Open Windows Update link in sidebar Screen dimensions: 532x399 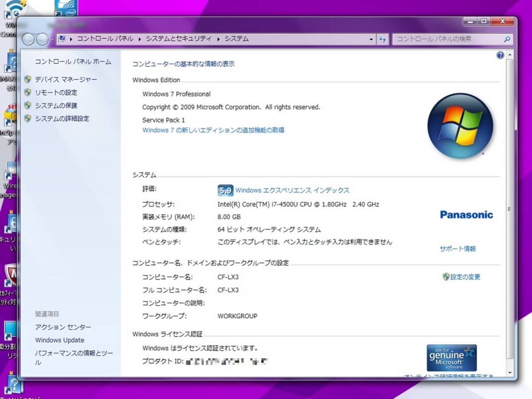coord(60,340)
